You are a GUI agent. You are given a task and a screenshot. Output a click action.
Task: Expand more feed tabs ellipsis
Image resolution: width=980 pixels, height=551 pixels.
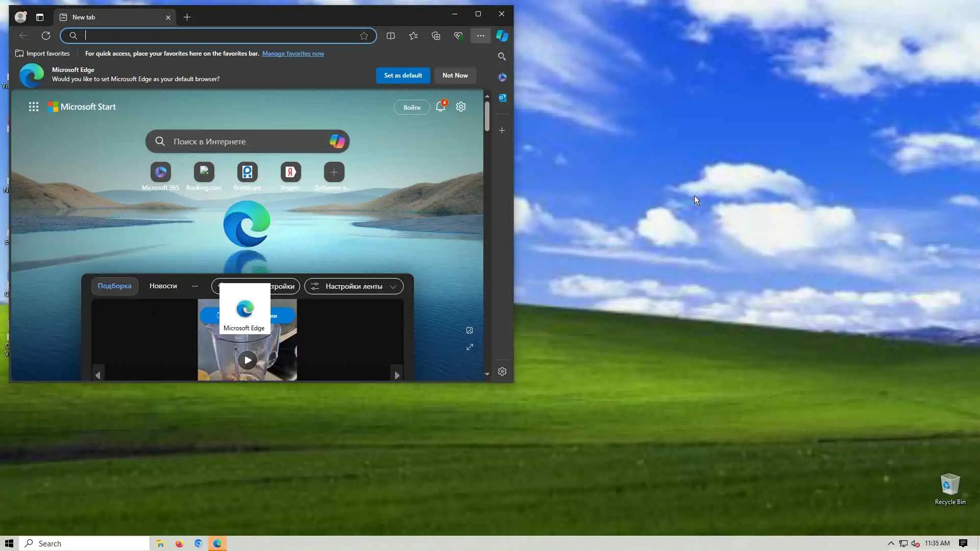(194, 286)
